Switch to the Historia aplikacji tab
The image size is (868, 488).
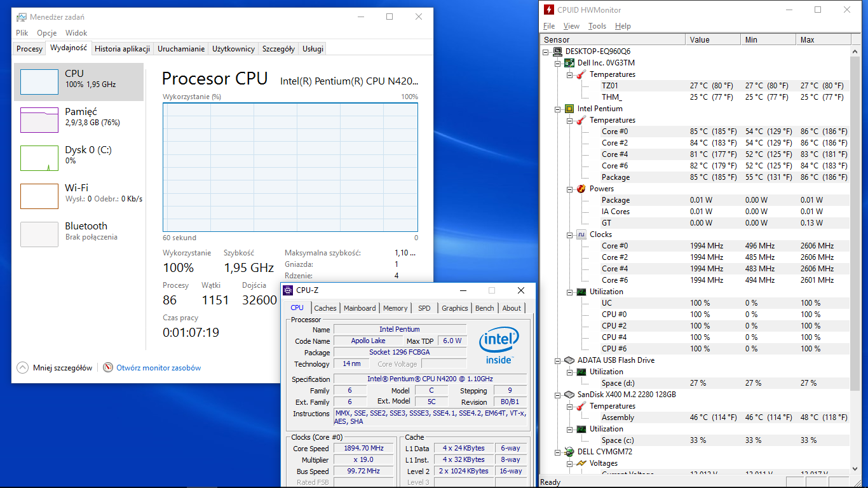point(123,49)
